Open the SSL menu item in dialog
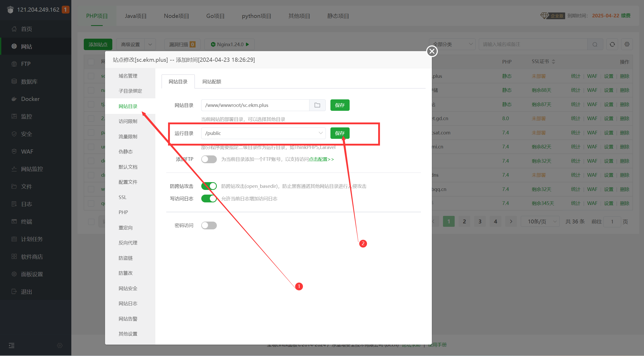644x356 pixels. (x=122, y=197)
